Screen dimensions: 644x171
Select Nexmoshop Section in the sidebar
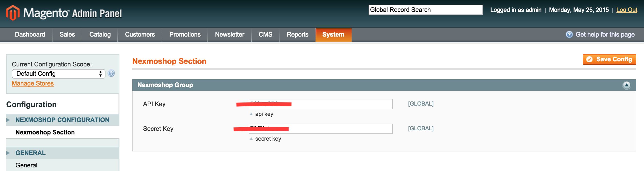tap(45, 132)
